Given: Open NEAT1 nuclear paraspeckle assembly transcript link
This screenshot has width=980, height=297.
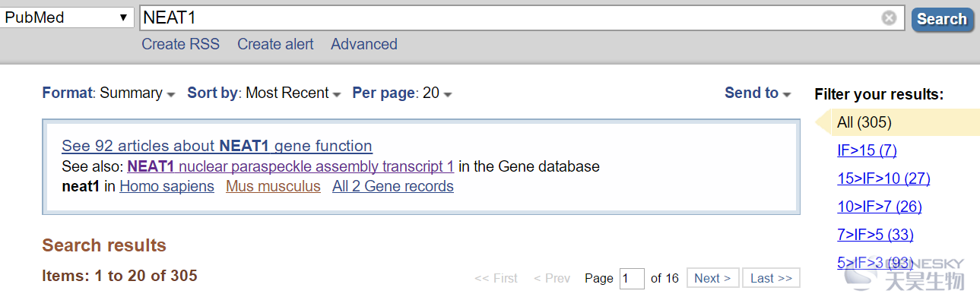Looking at the screenshot, I should [290, 166].
